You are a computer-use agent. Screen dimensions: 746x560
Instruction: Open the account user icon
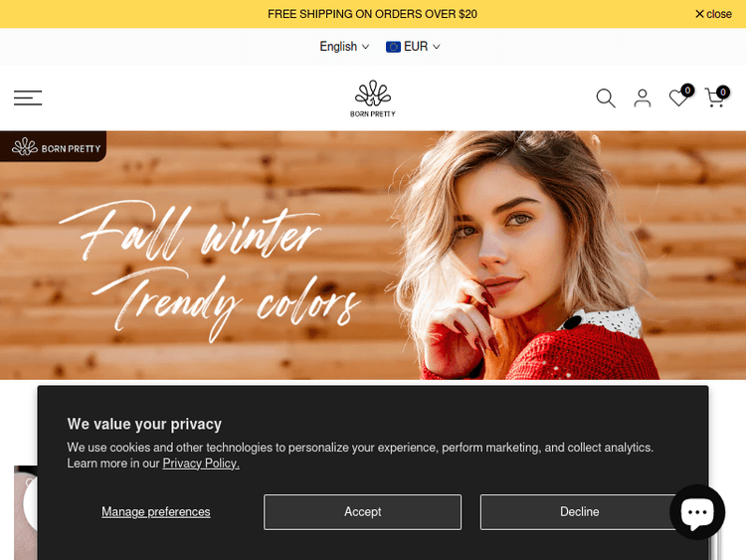pos(643,98)
